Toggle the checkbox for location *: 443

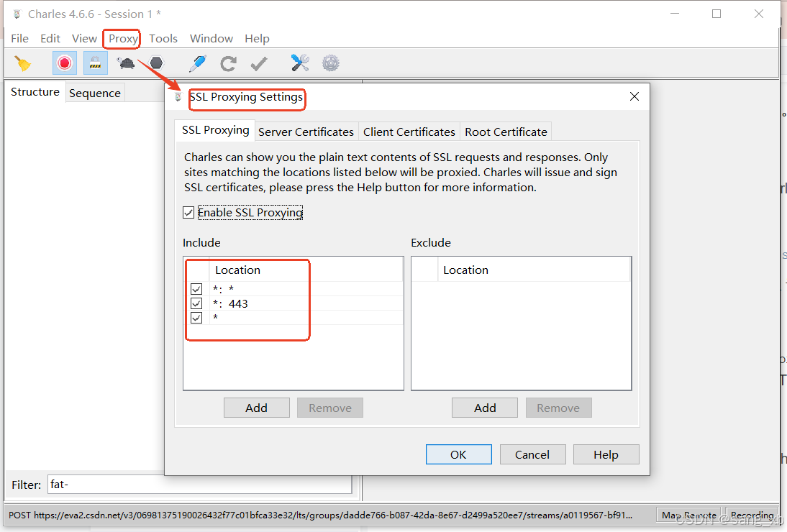[x=196, y=303]
